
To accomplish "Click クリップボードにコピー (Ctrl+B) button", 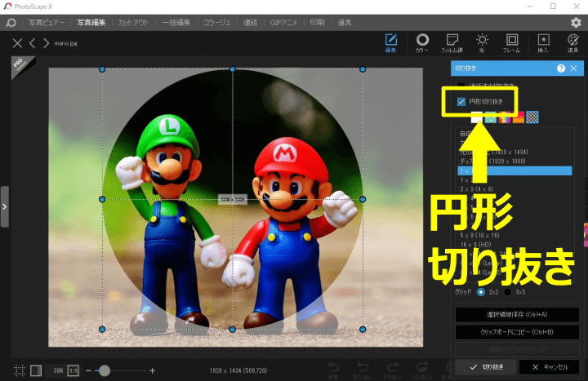I will click(517, 332).
